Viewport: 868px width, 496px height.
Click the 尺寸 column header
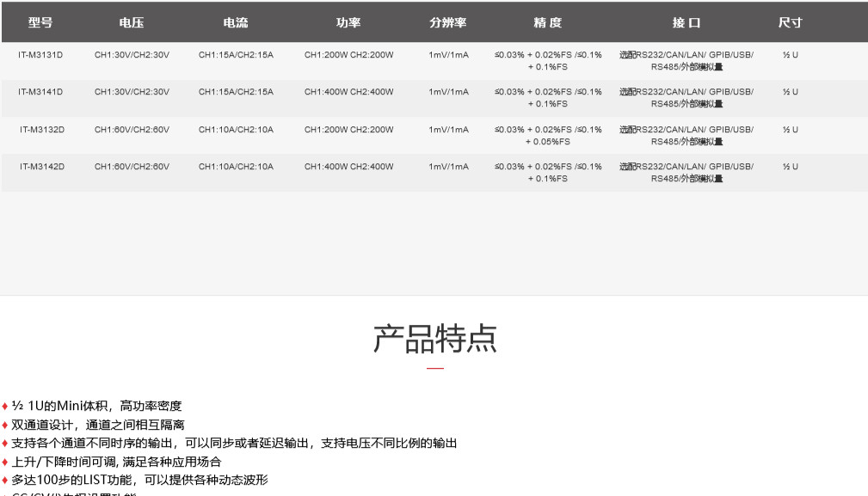[790, 23]
